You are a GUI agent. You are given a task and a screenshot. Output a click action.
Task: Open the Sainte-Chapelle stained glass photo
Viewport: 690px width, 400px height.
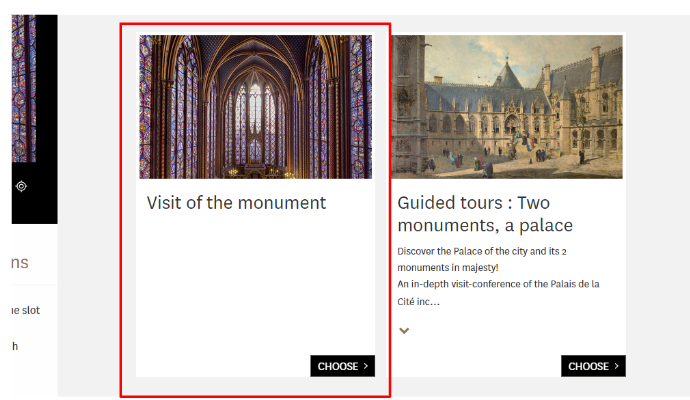[255, 106]
